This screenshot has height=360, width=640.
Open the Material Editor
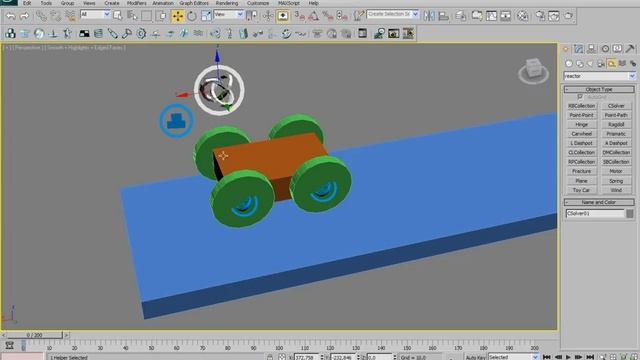(x=522, y=16)
